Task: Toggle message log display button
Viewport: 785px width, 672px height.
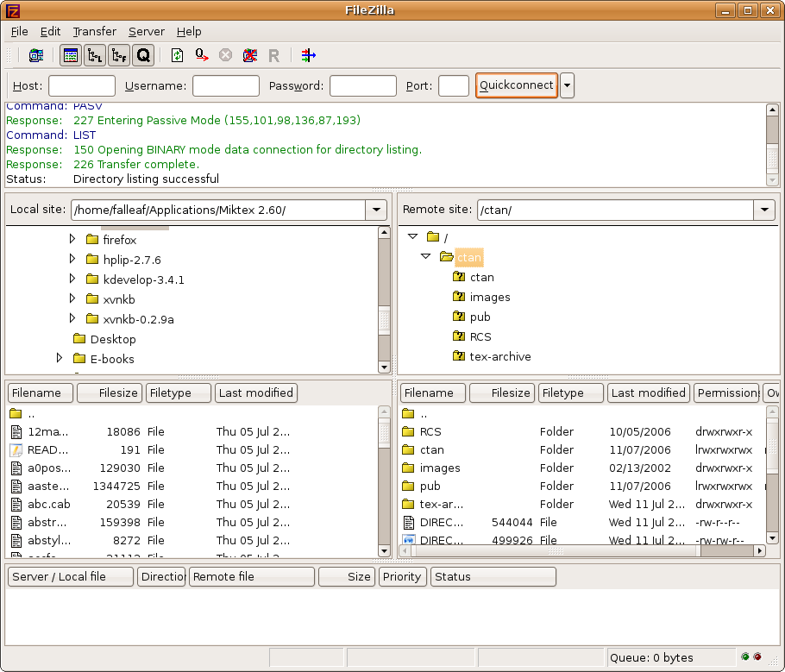Action: (x=71, y=55)
